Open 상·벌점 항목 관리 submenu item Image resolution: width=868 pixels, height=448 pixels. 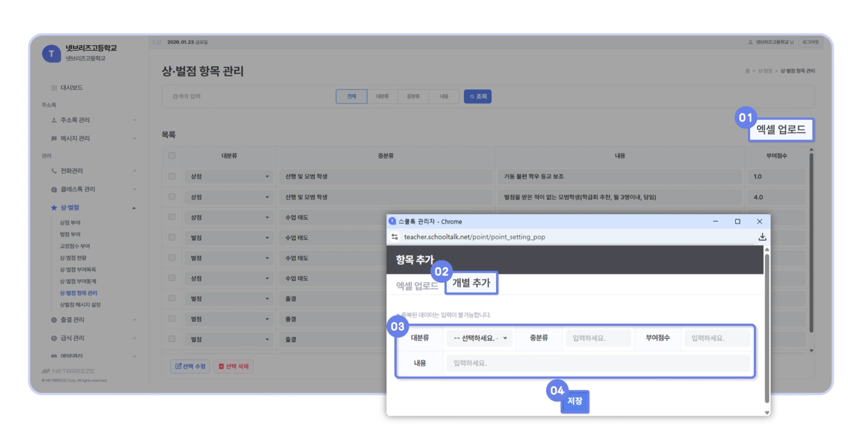tap(79, 293)
